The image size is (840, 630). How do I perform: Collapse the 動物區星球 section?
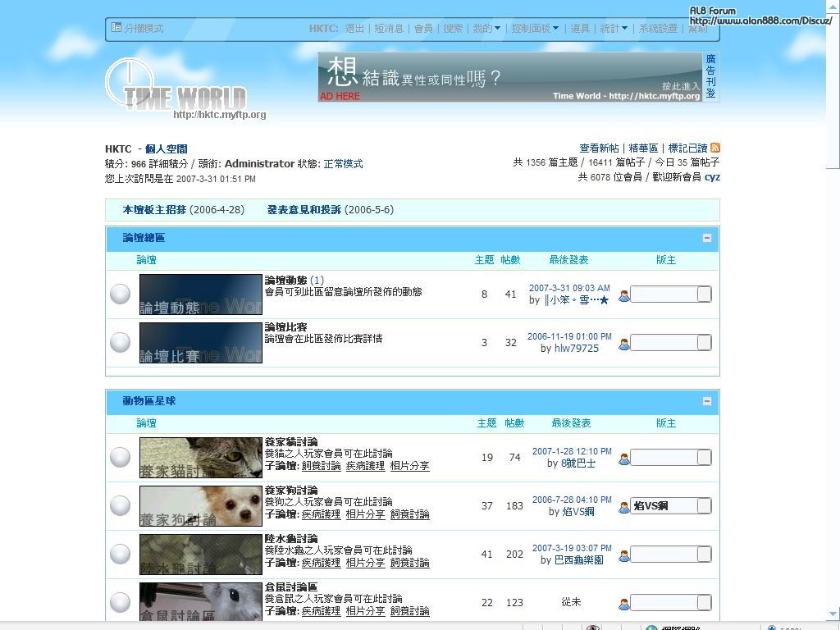point(706,401)
